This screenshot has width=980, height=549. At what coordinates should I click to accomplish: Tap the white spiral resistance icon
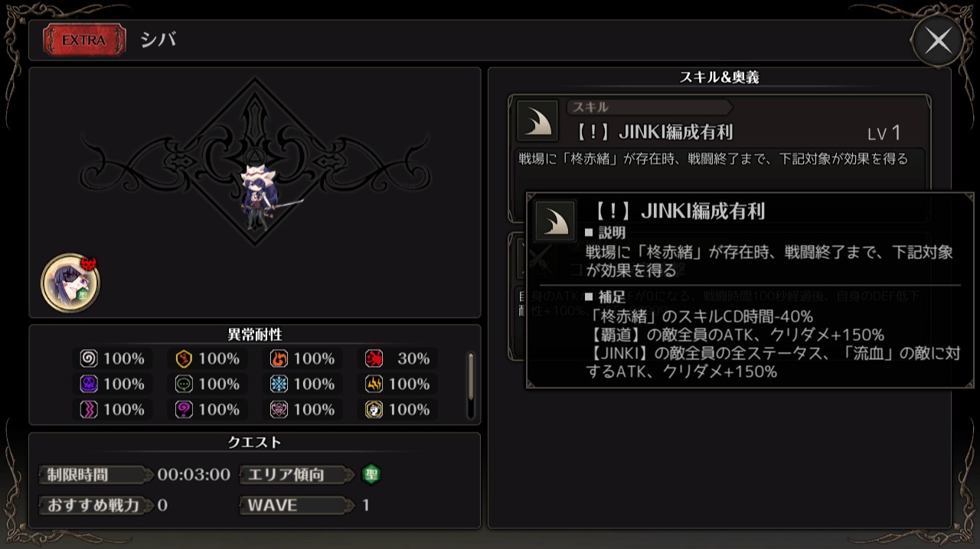point(90,358)
